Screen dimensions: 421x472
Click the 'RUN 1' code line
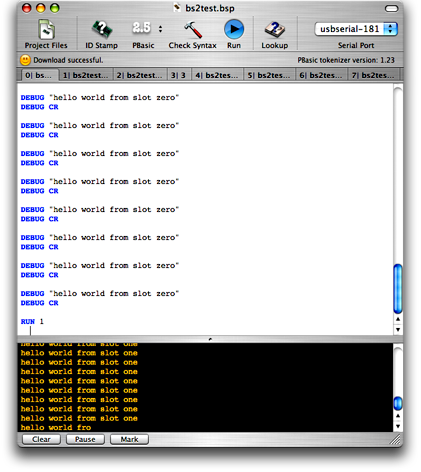coord(32,322)
